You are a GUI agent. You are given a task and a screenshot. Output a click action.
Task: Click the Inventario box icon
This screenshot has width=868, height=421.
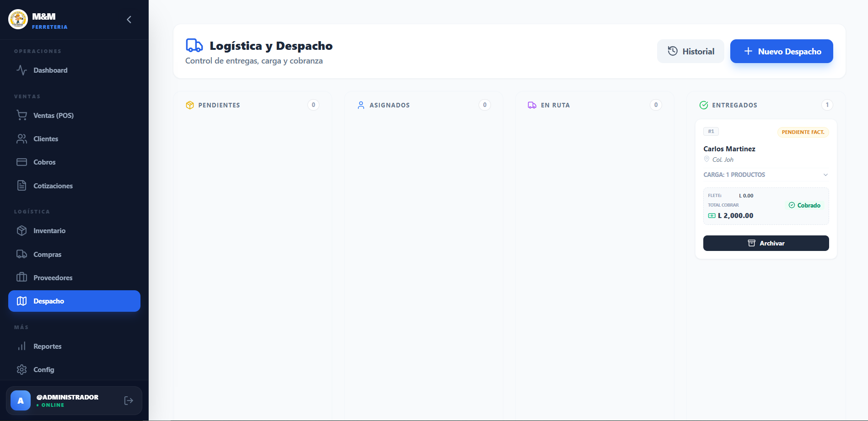(x=22, y=231)
